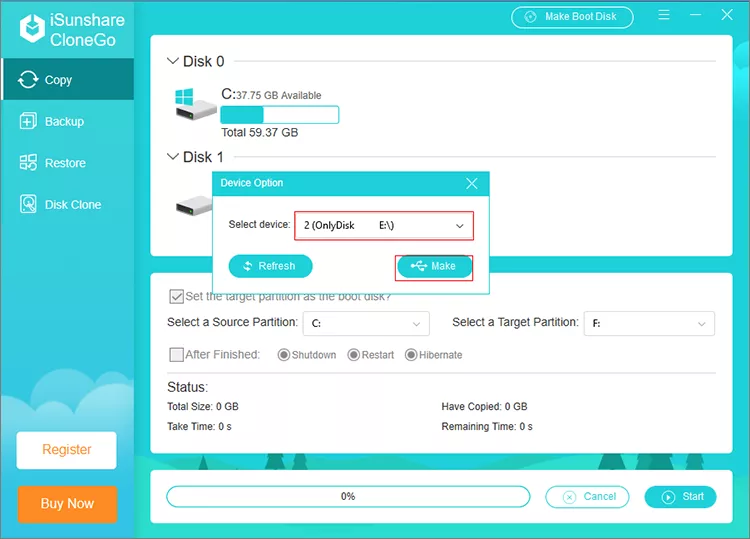Viewport: 750px width, 539px height.
Task: Click the Backup plus icon
Action: point(28,121)
